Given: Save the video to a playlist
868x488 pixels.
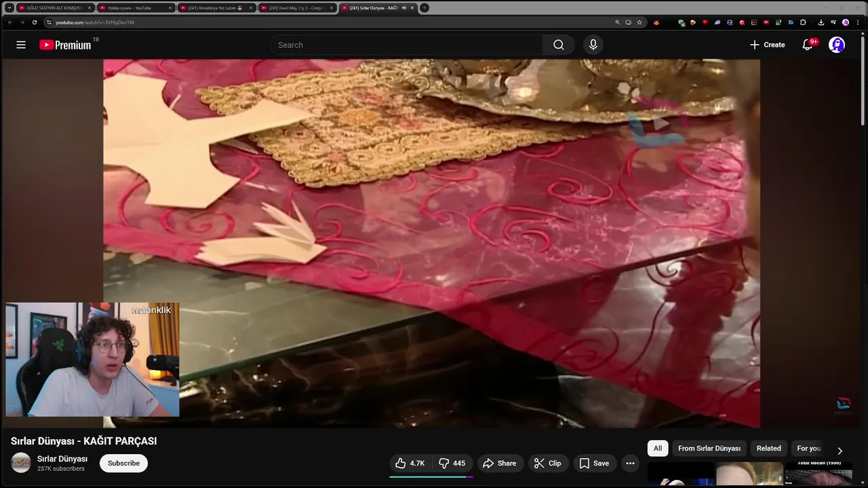Looking at the screenshot, I should coord(594,463).
